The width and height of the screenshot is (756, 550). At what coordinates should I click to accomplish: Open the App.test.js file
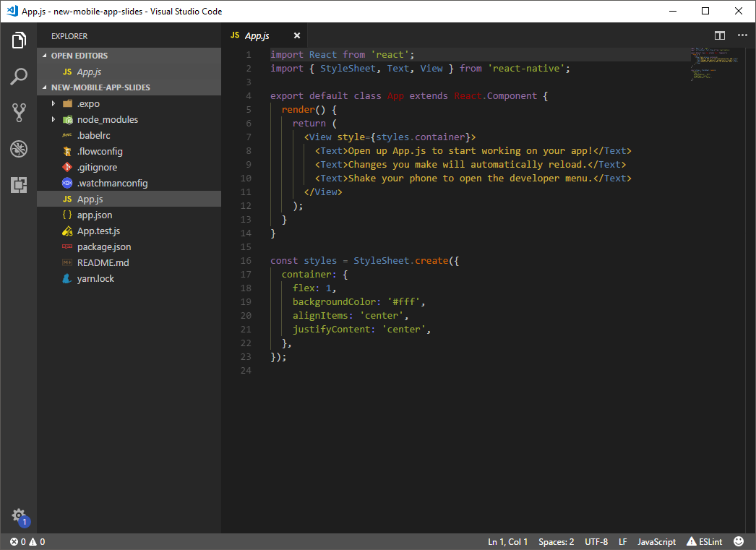click(129, 231)
